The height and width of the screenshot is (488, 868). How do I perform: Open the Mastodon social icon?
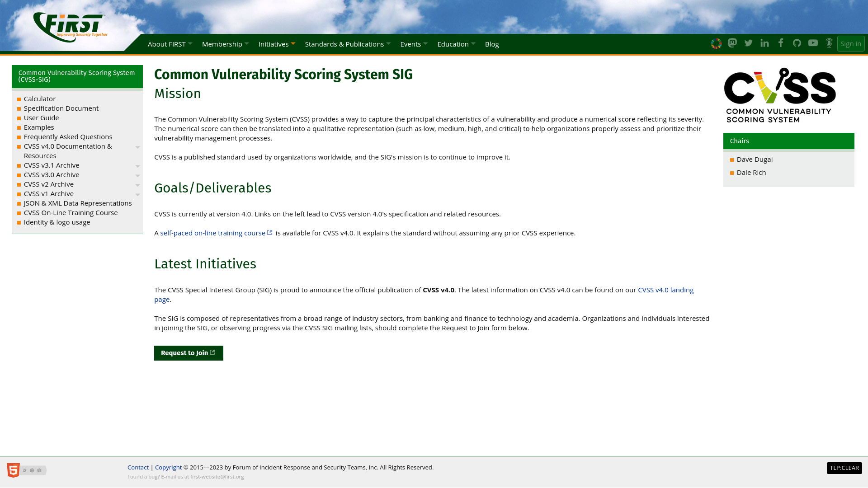click(x=732, y=43)
